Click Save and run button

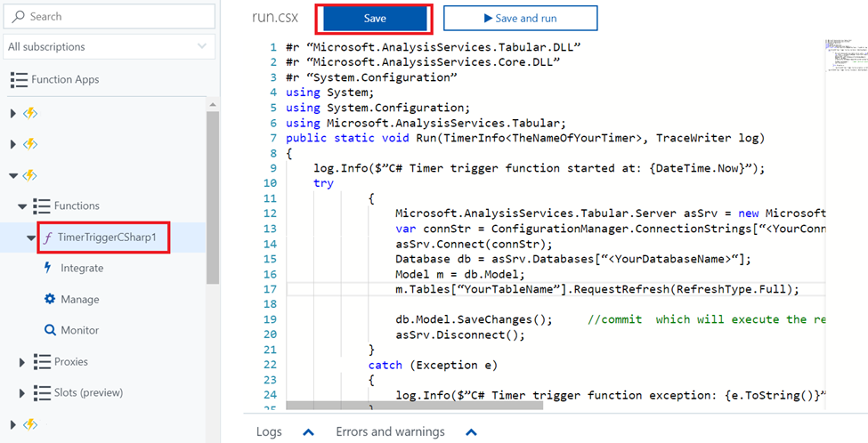click(521, 19)
